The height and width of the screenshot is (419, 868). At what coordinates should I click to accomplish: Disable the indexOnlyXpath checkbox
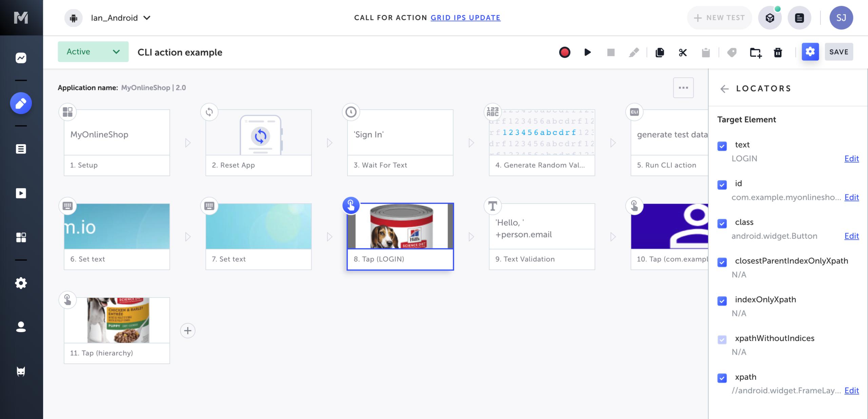tap(722, 301)
